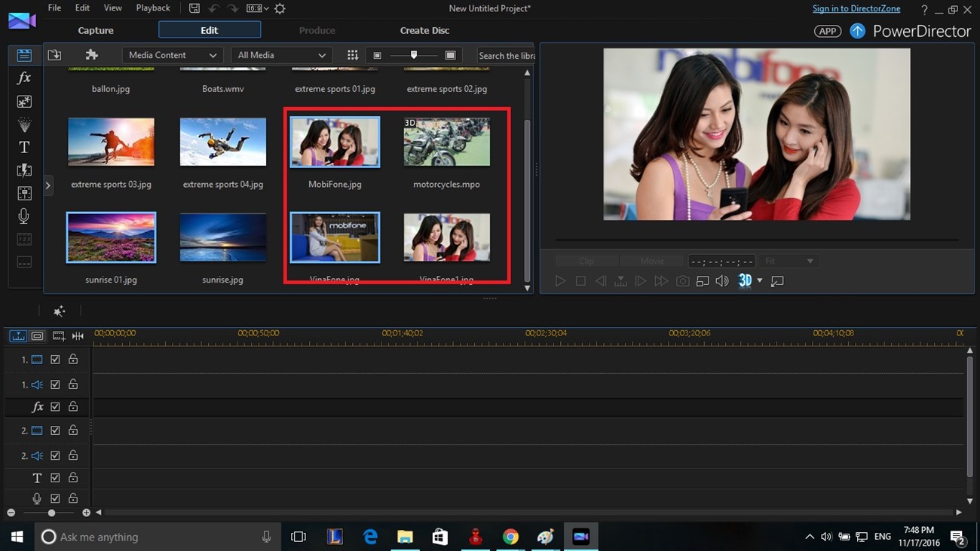This screenshot has width=980, height=551.
Task: Toggle audio track 2 enable checkbox
Action: (55, 455)
